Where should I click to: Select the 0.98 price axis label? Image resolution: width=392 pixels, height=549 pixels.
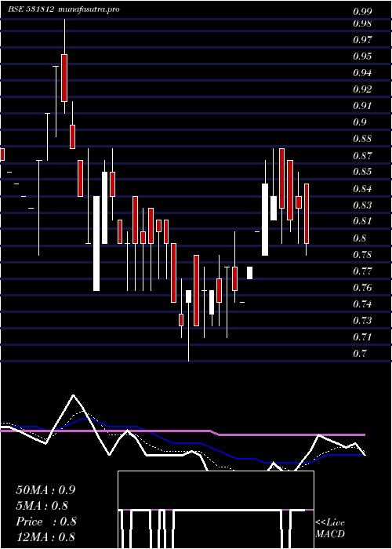tap(362, 24)
